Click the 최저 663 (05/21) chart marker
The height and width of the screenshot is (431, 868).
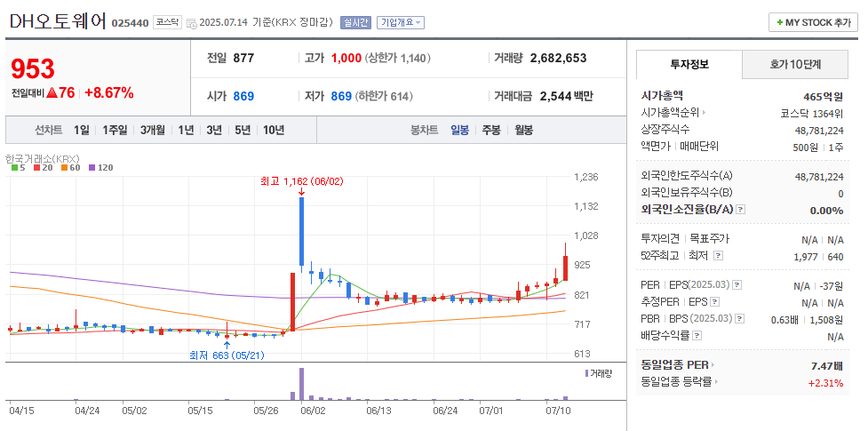point(227,355)
